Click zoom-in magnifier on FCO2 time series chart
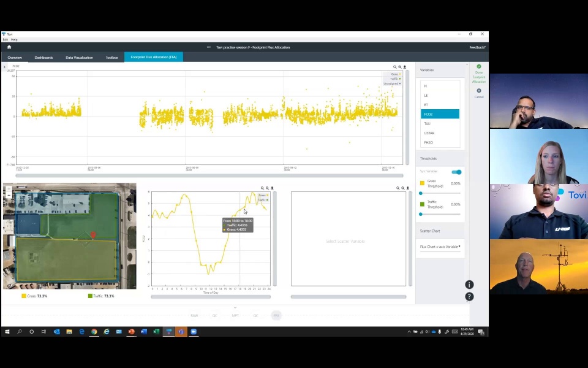This screenshot has width=588, height=368. [x=395, y=67]
